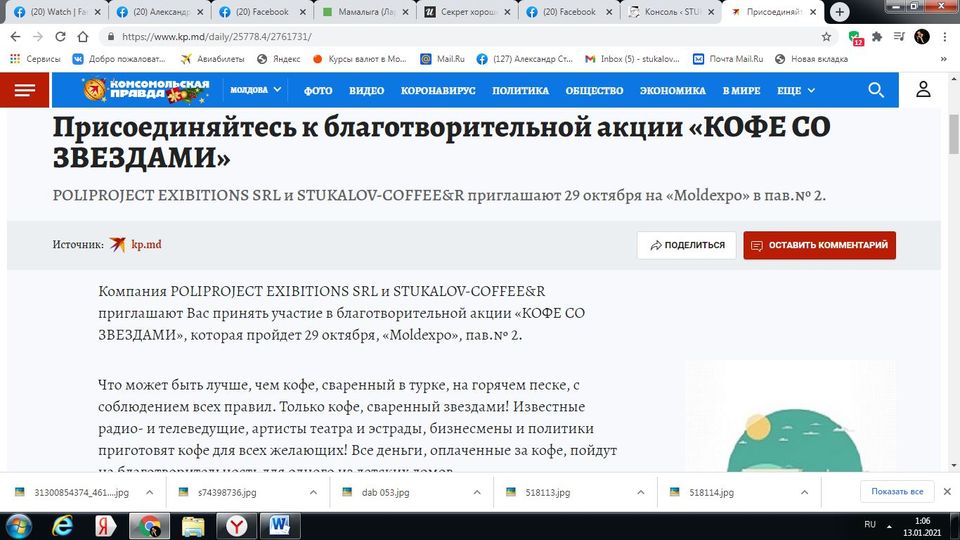Screen dimensions: 960x540
Task: Open the КОРОНАВИРУС section
Action: [x=438, y=91]
